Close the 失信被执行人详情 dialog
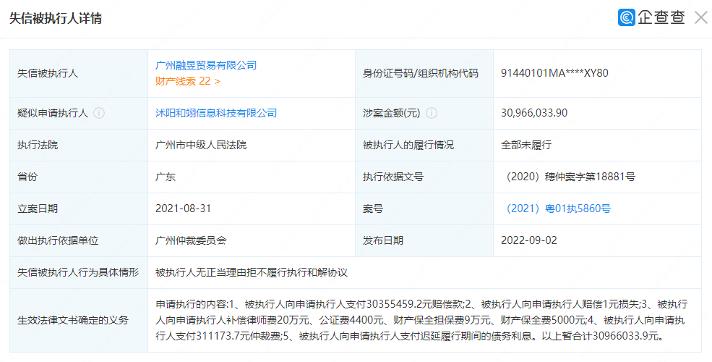Screen dimensions: 712x362 701,18
